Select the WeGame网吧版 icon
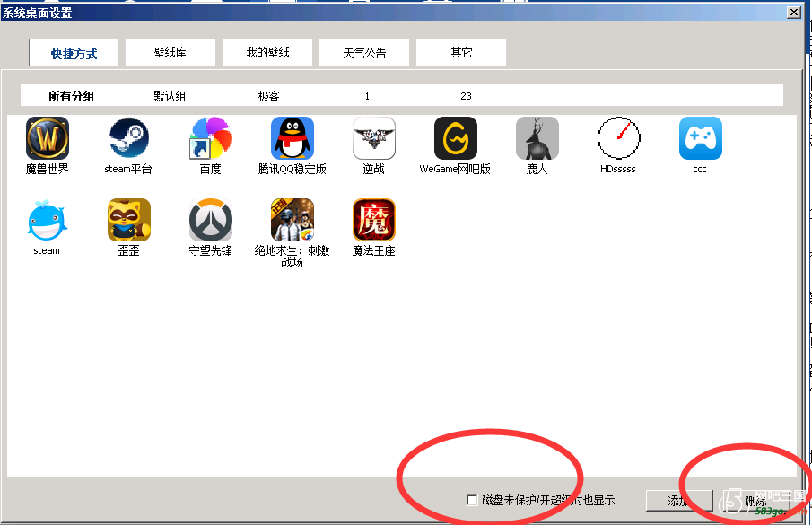Image resolution: width=812 pixels, height=525 pixels. point(455,138)
